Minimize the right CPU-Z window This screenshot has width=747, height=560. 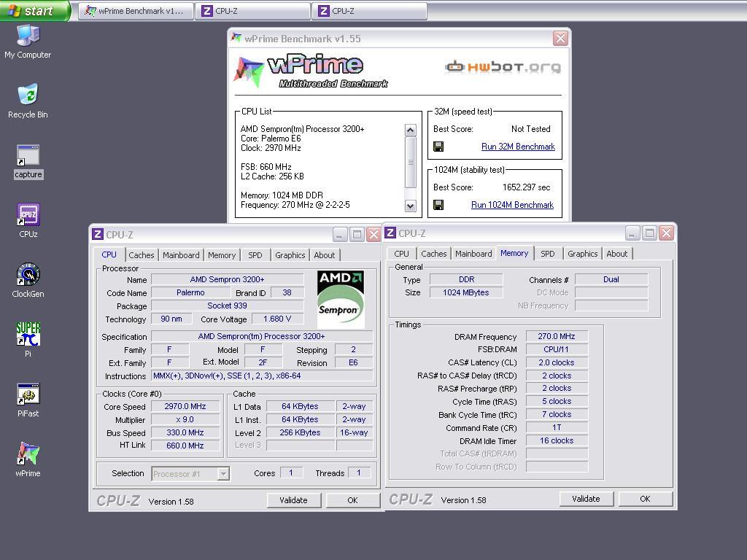(632, 233)
